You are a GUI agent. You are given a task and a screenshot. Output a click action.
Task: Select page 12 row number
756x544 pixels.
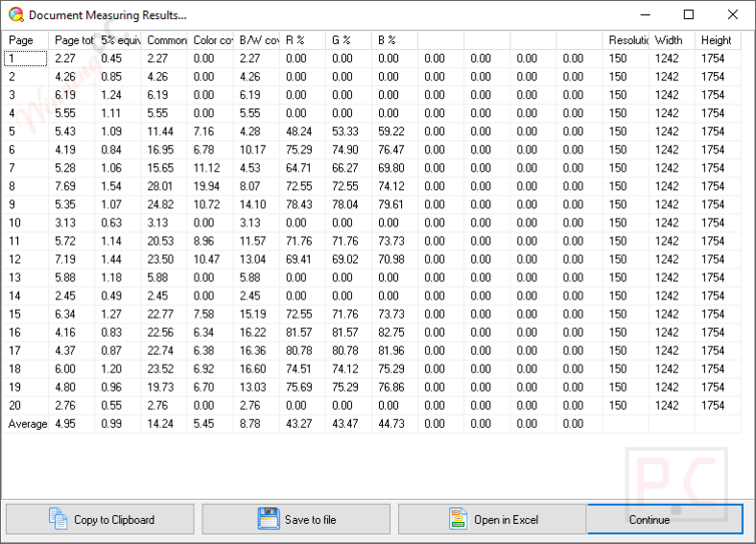point(14,259)
